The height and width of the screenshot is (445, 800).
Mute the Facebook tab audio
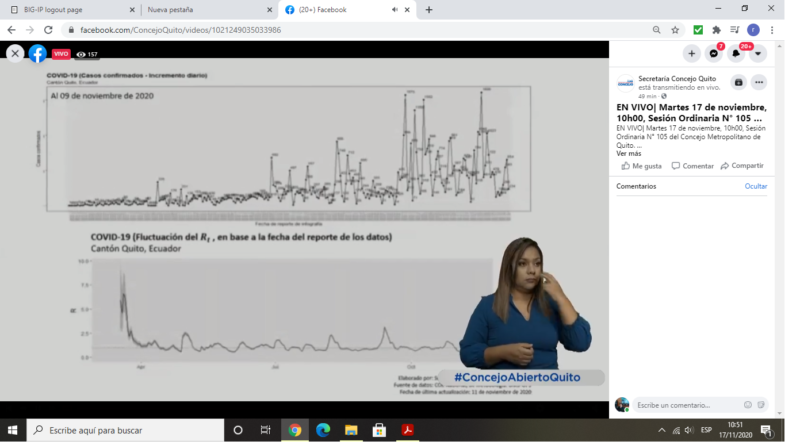pyautogui.click(x=394, y=10)
